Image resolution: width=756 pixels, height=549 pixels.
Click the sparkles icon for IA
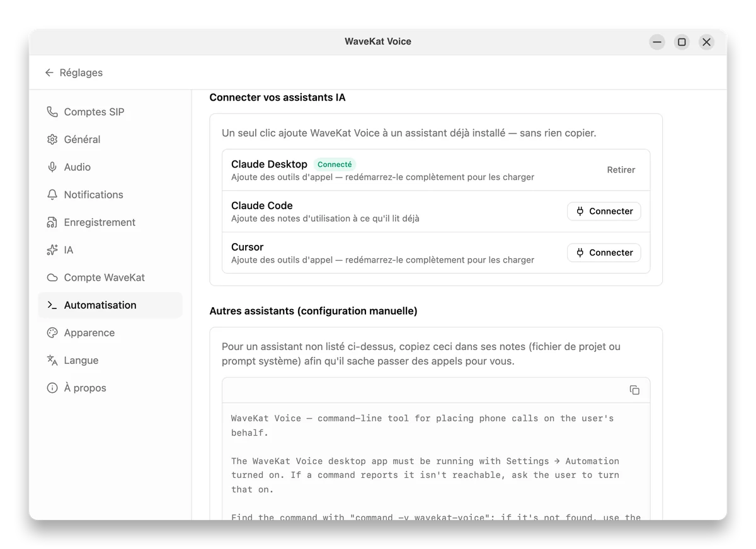(x=52, y=250)
